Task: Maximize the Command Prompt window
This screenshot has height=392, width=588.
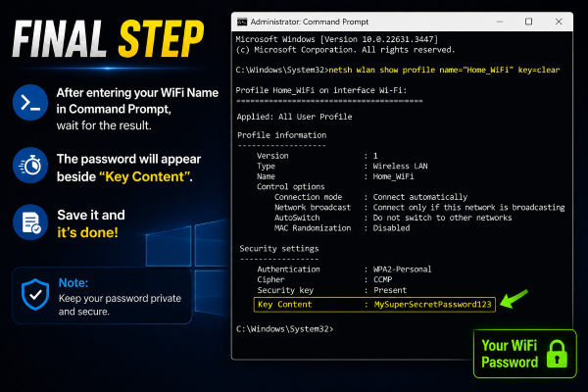Action: pyautogui.click(x=529, y=22)
